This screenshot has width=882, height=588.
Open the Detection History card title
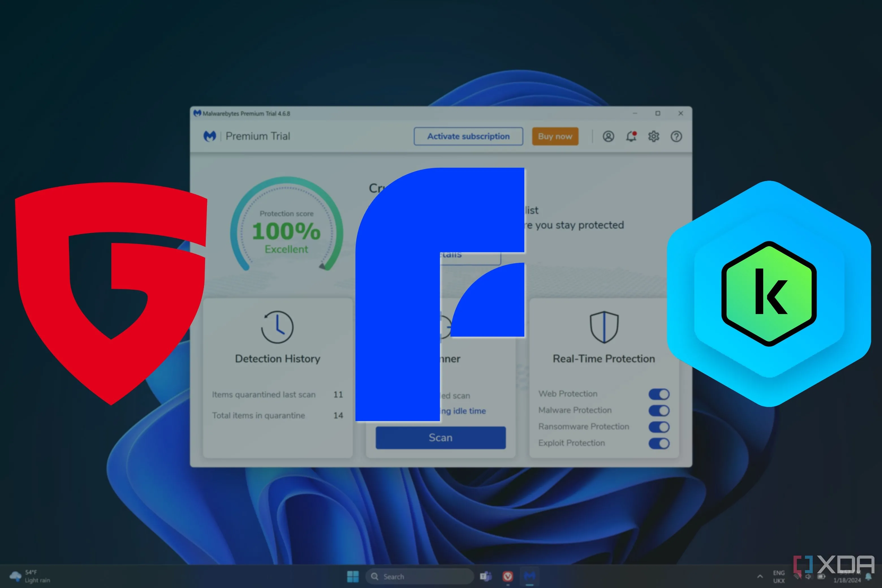277,359
